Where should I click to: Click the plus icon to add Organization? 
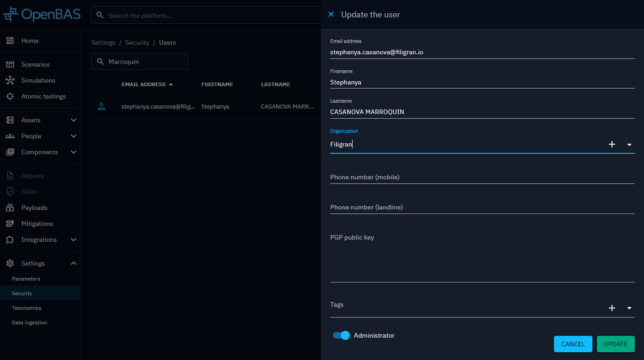[x=612, y=144]
